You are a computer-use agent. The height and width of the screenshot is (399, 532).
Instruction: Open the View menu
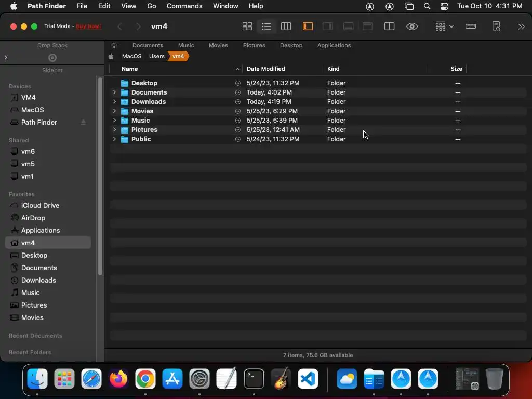(x=129, y=6)
